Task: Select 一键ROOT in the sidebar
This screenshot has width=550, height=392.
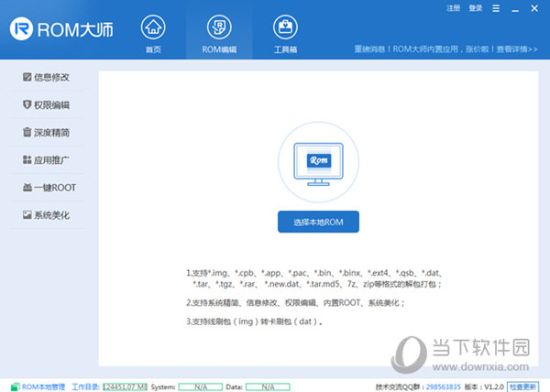Action: (49, 188)
